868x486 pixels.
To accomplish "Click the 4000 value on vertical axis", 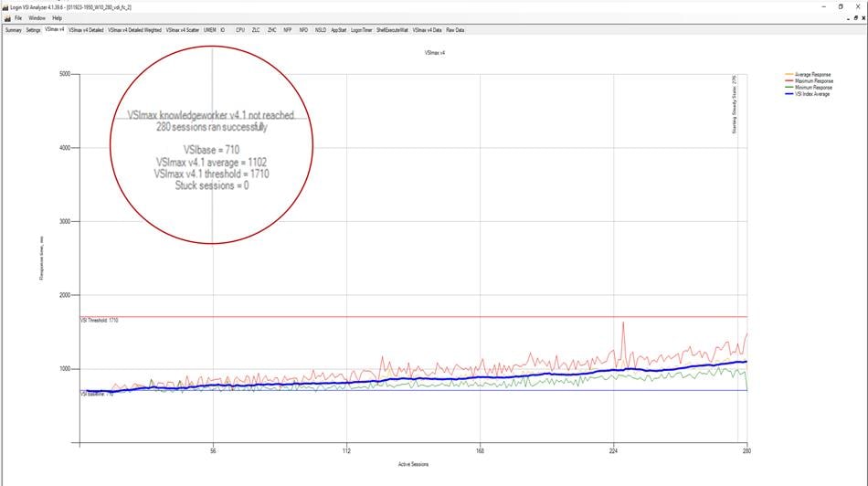I will click(x=65, y=148).
